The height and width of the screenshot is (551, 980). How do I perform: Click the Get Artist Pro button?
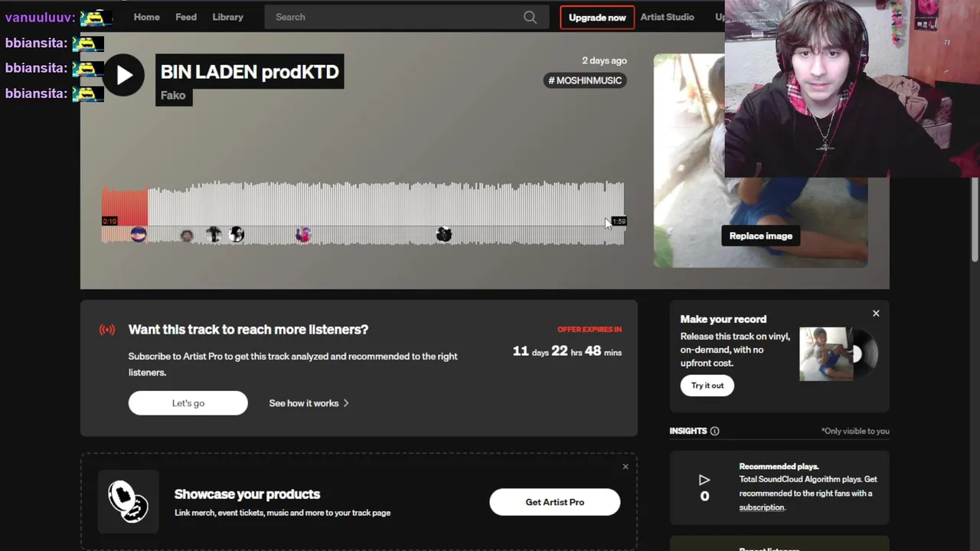pos(554,502)
